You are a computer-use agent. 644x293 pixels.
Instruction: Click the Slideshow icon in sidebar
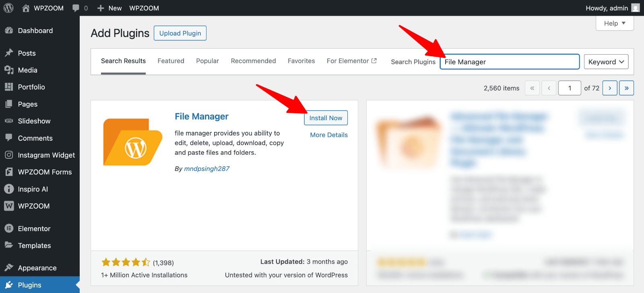[9, 121]
